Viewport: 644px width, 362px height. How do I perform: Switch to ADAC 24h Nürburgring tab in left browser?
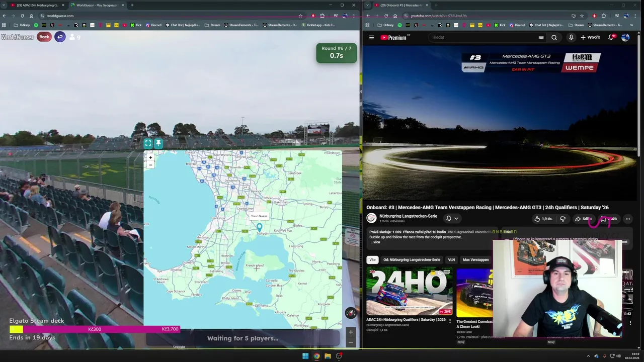(x=38, y=5)
